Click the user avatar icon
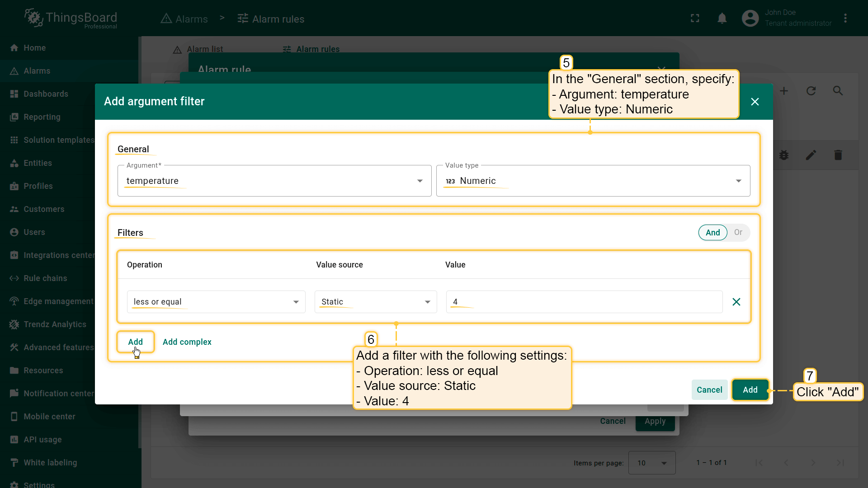Screen dimensions: 868x488 pos(750,19)
